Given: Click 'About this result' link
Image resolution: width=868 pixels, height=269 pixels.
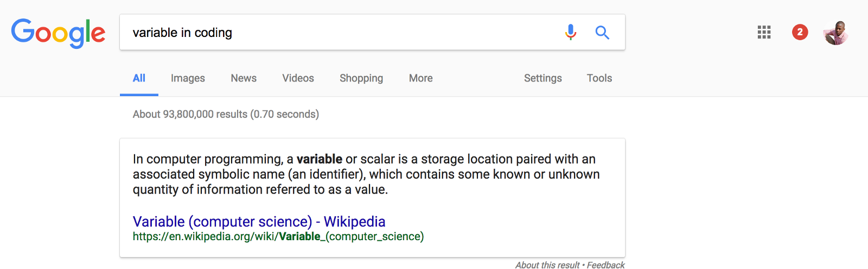Looking at the screenshot, I should (x=547, y=265).
